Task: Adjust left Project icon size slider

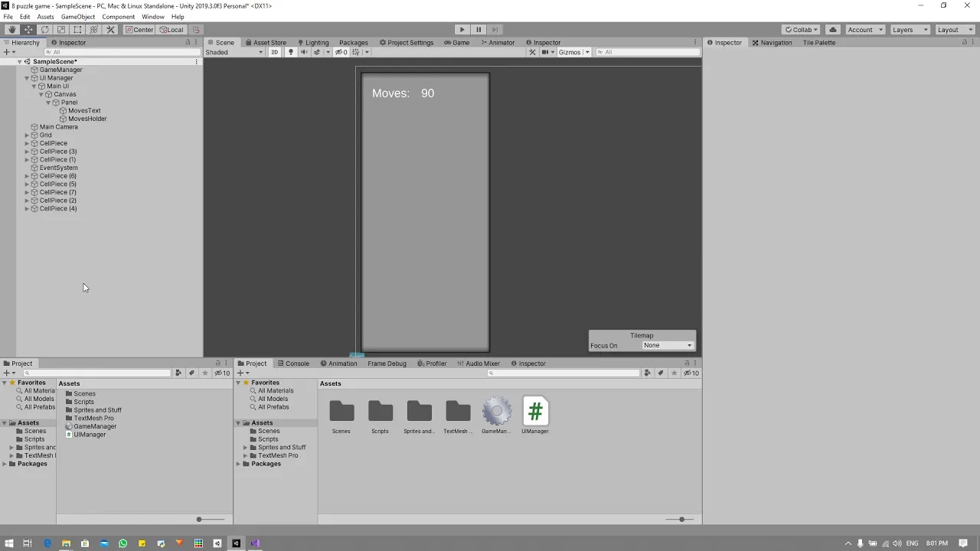Action: [x=199, y=520]
